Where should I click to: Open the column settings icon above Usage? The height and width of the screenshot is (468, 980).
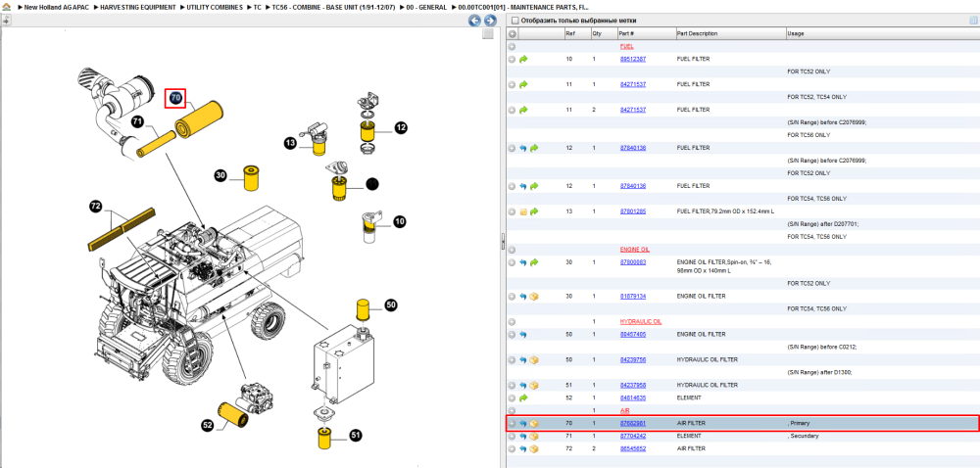pyautogui.click(x=973, y=20)
